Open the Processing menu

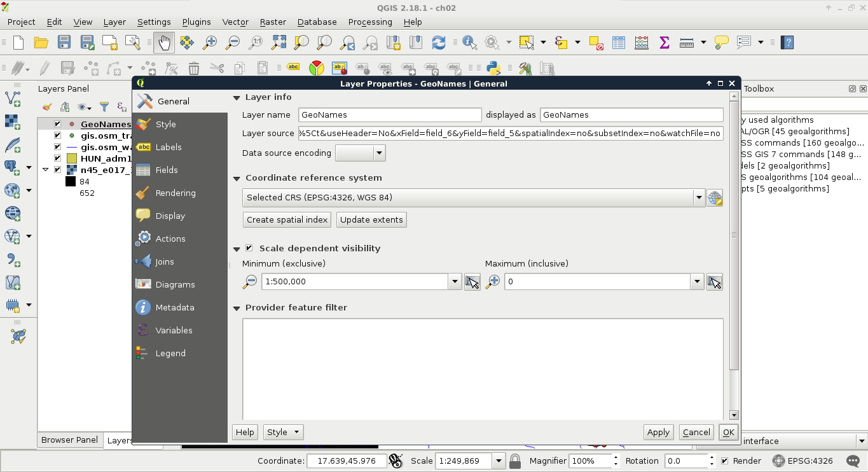pyautogui.click(x=369, y=22)
